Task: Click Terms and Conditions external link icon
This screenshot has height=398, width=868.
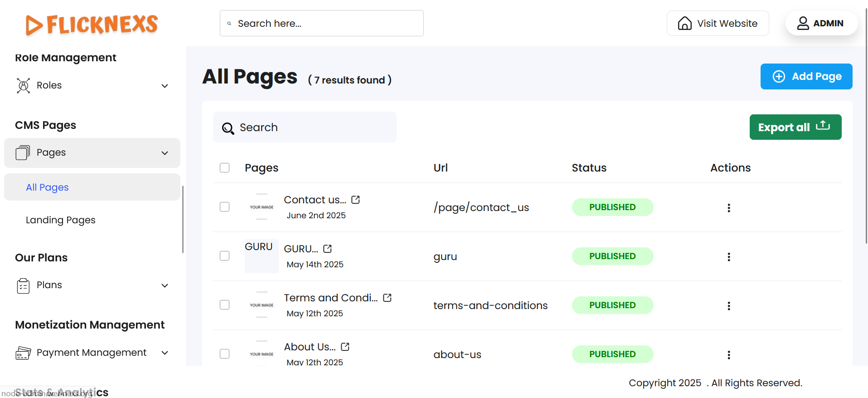Action: pos(387,298)
